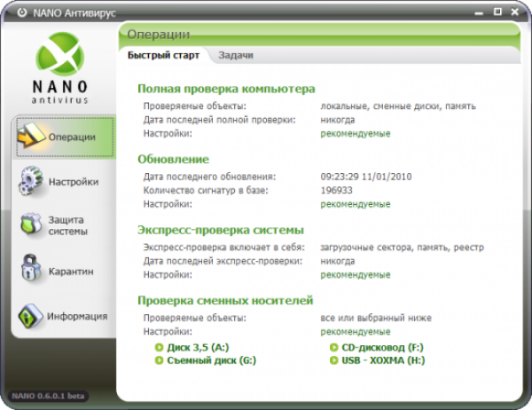Click the Карантин padlock icon

pyautogui.click(x=31, y=267)
